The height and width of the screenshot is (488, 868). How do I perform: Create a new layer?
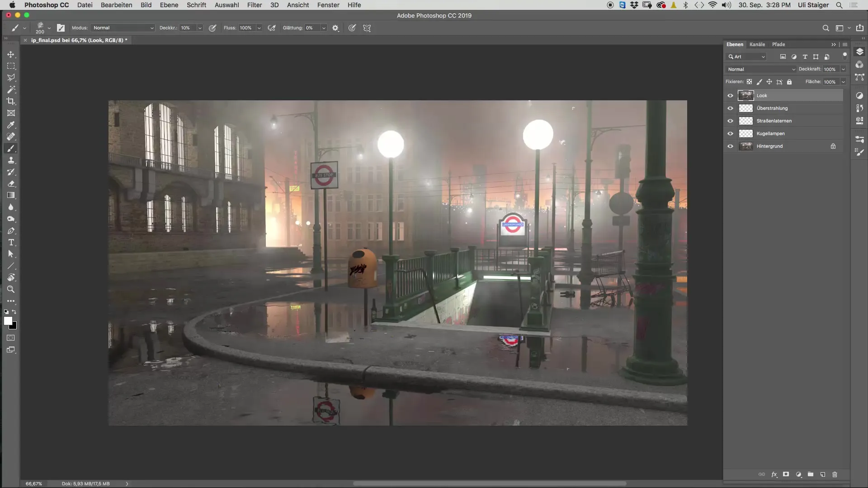pos(823,474)
